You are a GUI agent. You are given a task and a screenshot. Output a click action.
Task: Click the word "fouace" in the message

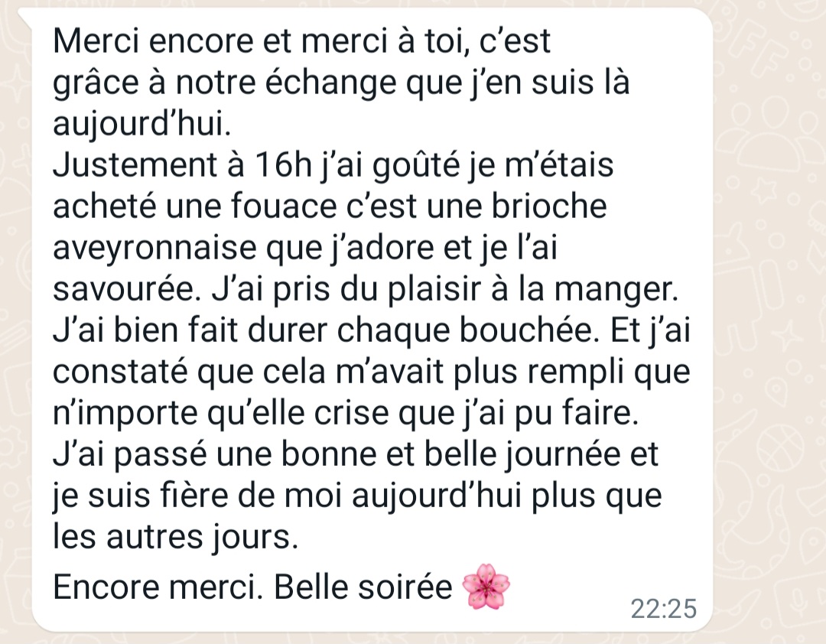click(284, 206)
